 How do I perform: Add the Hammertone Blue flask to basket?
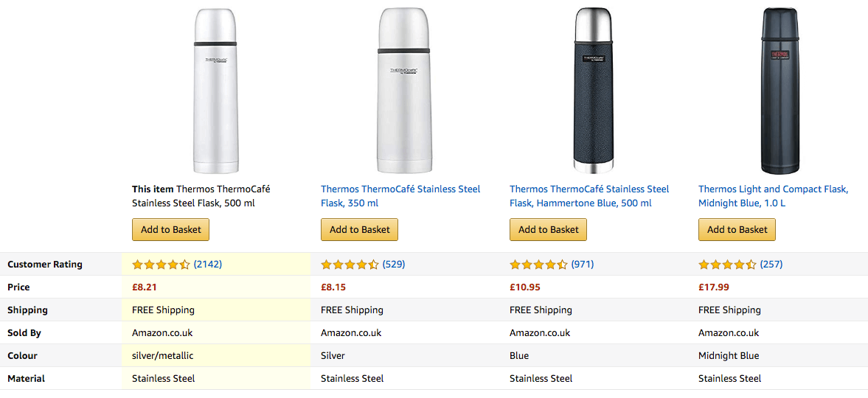[x=549, y=229]
